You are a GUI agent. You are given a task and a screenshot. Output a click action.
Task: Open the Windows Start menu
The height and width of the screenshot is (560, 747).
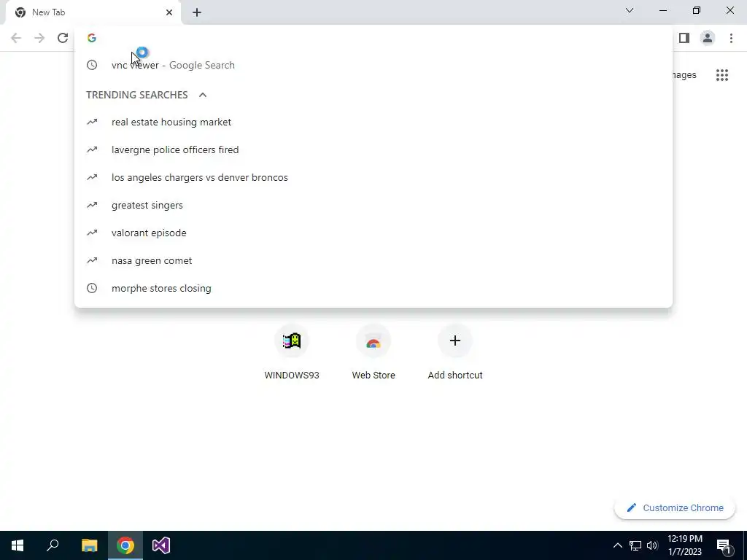18,545
